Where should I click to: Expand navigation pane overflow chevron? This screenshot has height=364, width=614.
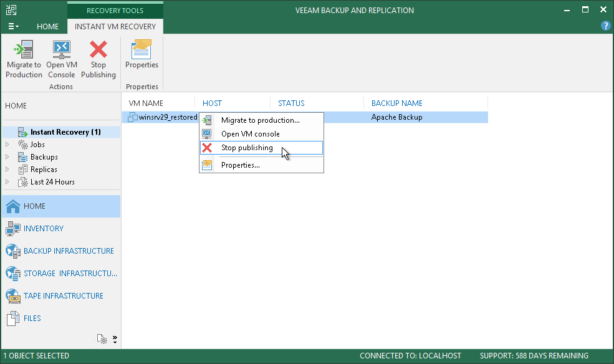pos(115,339)
